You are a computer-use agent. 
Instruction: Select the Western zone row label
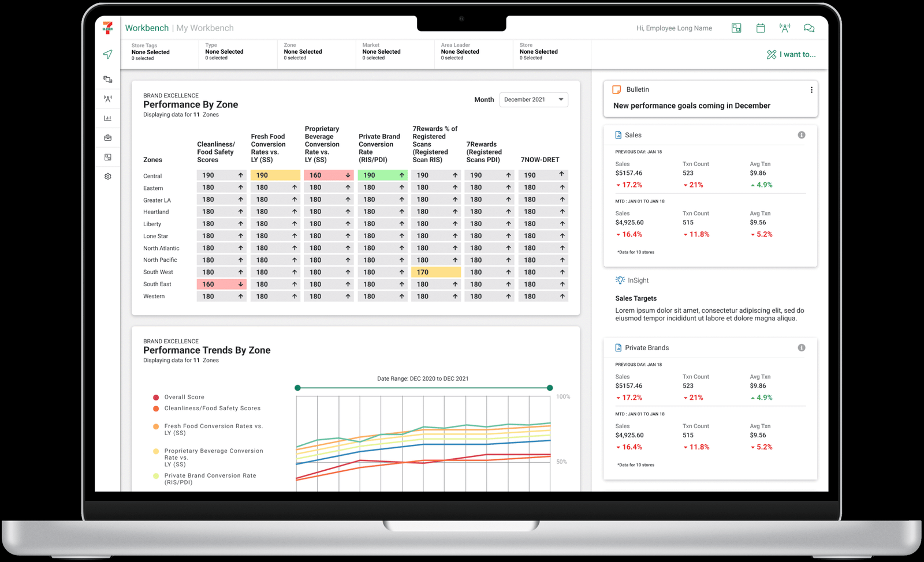(x=154, y=297)
